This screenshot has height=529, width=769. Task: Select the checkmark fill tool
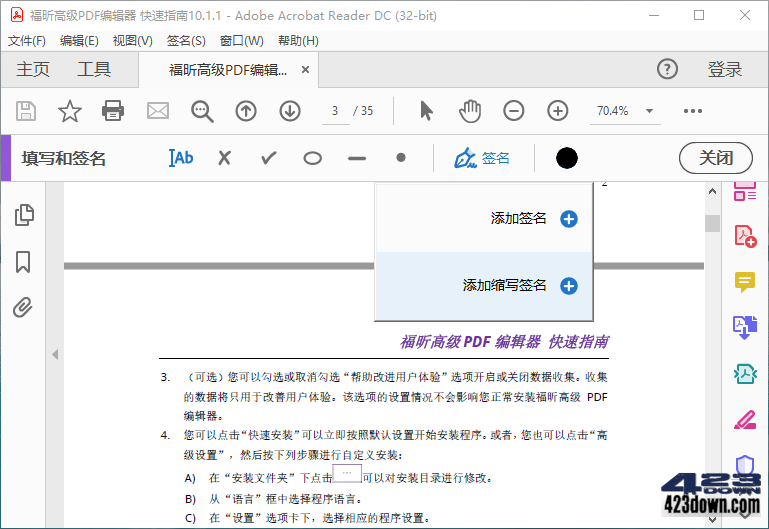(268, 158)
